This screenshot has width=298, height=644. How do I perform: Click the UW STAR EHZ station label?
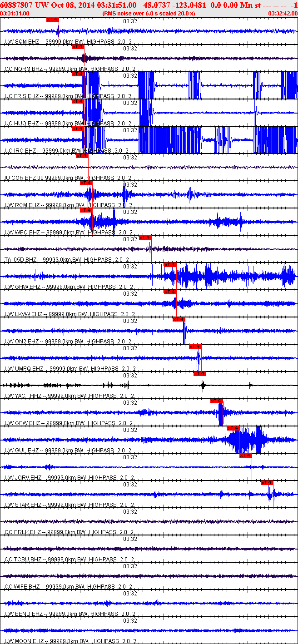[x=23, y=505]
